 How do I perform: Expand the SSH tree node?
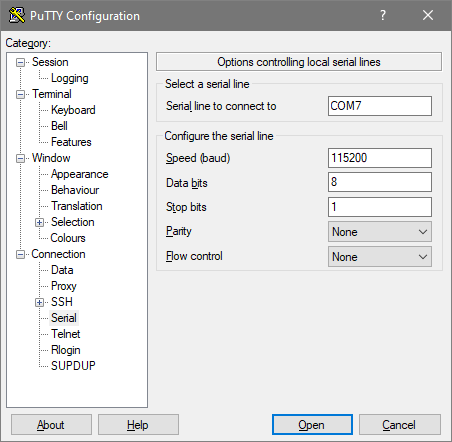[40, 302]
